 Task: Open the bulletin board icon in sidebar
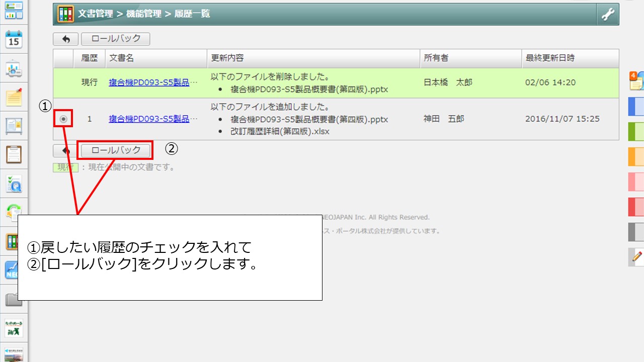(14, 126)
